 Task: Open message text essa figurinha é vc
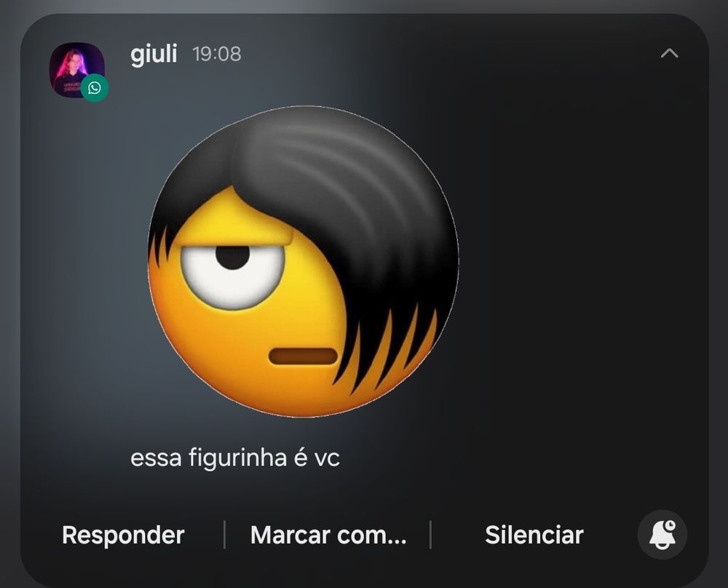235,458
